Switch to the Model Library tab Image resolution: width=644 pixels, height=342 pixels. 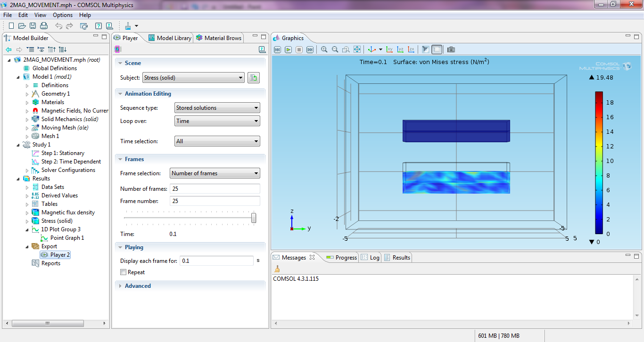point(170,38)
